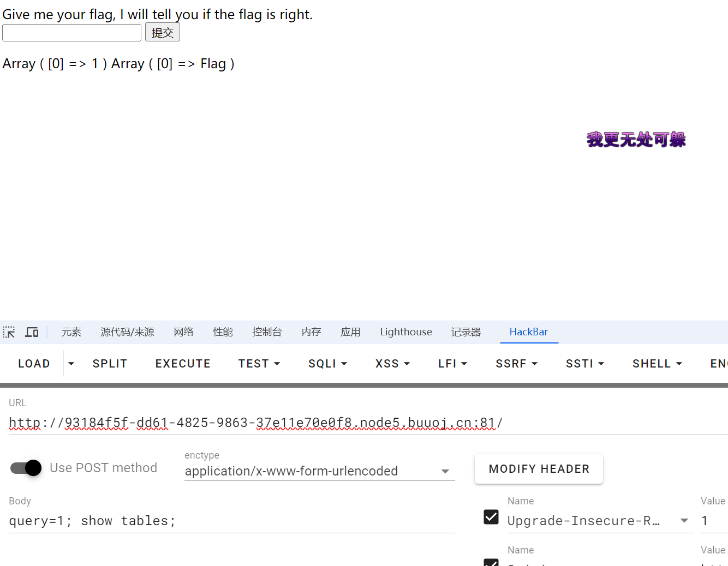Viewport: 728px width, 566px height.
Task: Expand the header Name dropdown arrow
Action: click(684, 521)
